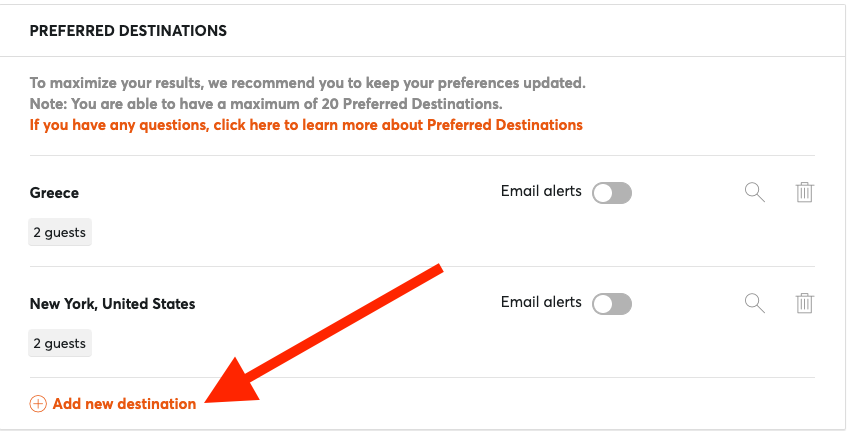Screen dimensions: 848x431
Task: Enable Email alerts for Greece
Action: tap(612, 193)
